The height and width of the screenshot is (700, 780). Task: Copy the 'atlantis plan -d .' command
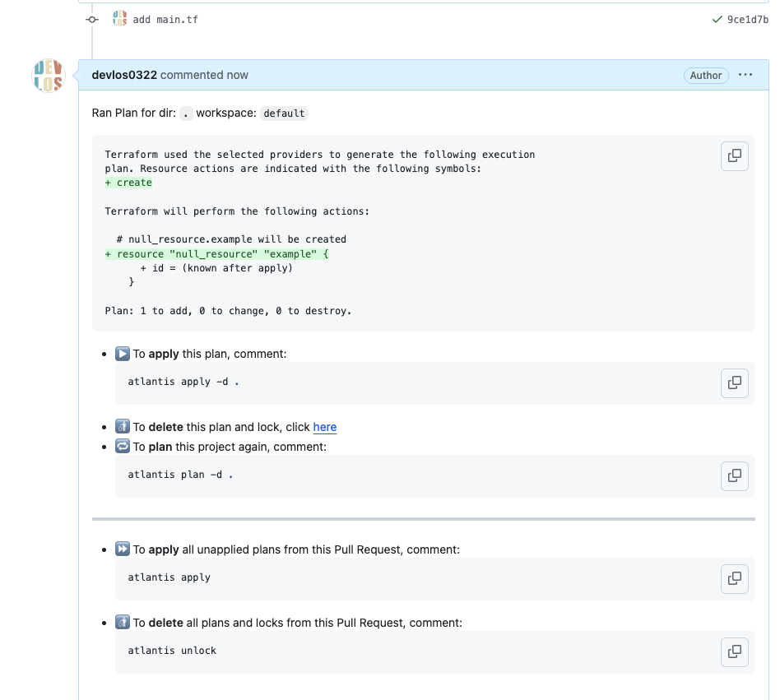pyautogui.click(x=734, y=475)
